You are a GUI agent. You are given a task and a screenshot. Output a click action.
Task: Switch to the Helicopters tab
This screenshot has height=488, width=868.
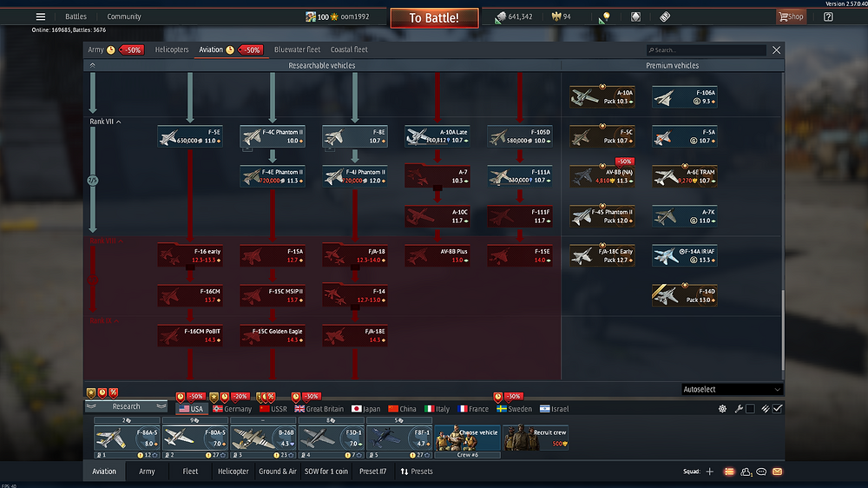point(172,49)
